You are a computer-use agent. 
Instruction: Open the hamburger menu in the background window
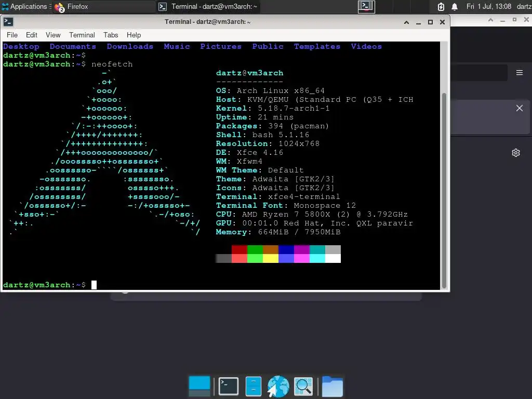pos(519,73)
